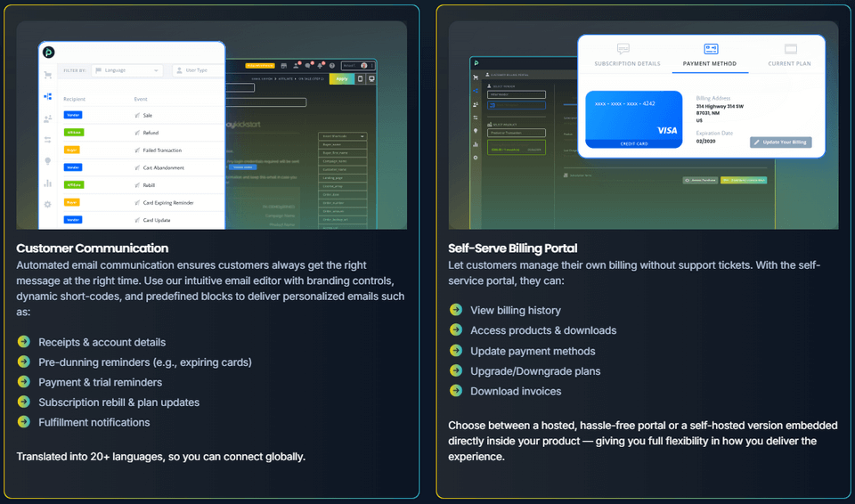
Task: Click the small blue button in the email body
Action: coord(242,167)
